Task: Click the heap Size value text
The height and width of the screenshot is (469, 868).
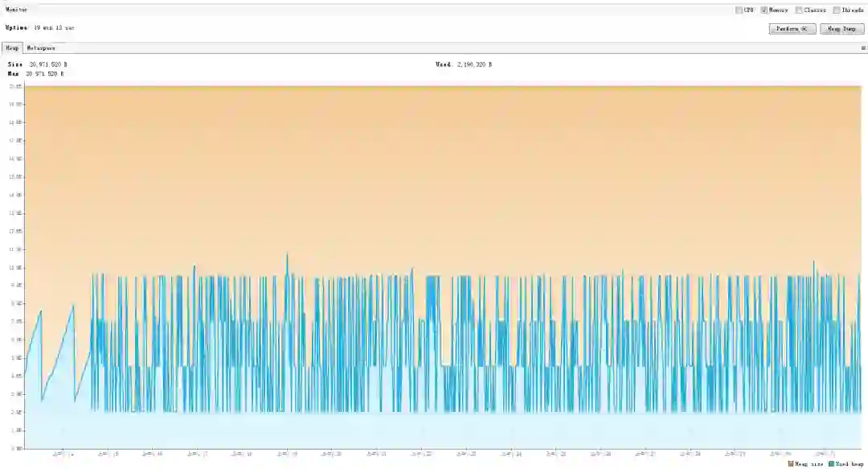Action: point(37,64)
